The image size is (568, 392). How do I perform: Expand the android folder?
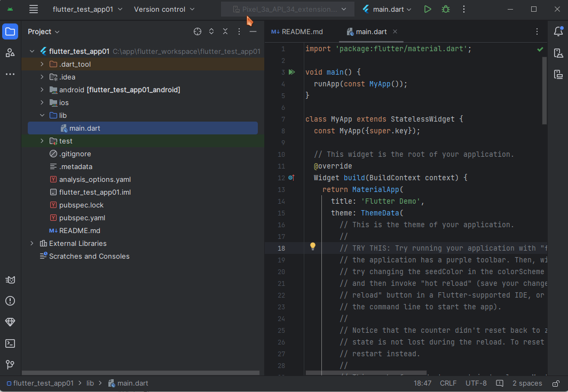[x=42, y=90]
